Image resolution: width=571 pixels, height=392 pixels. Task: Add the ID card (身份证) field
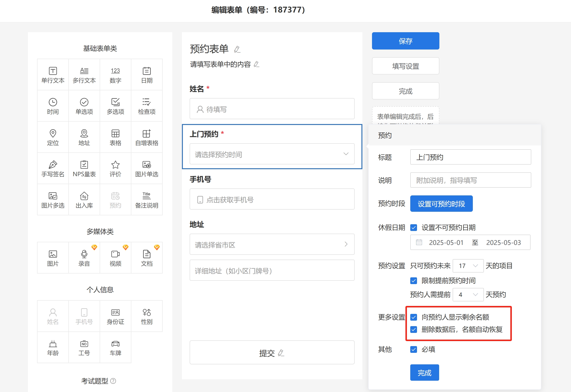tap(115, 316)
